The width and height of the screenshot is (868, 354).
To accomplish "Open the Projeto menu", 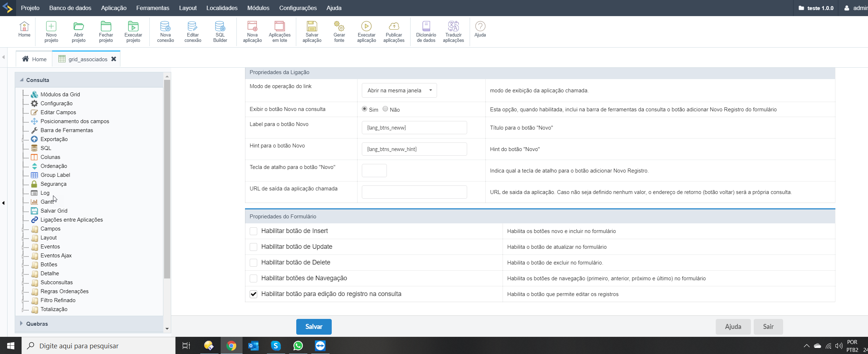I will 30,8.
